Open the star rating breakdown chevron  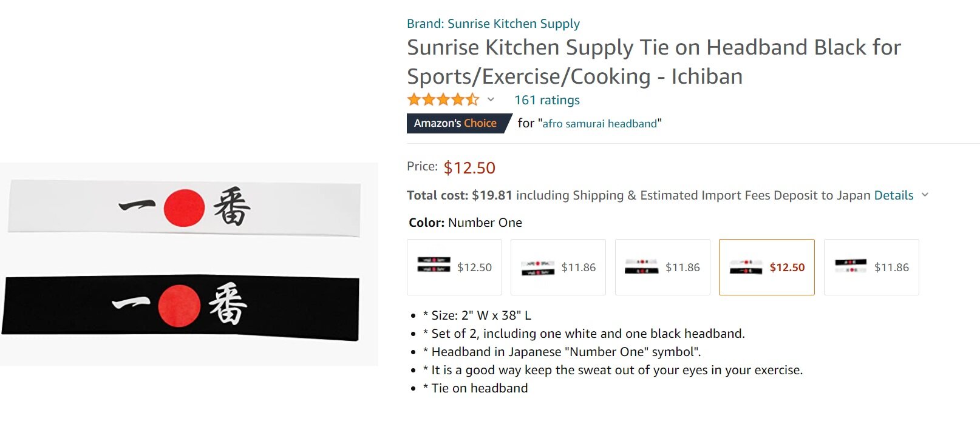[x=491, y=100]
